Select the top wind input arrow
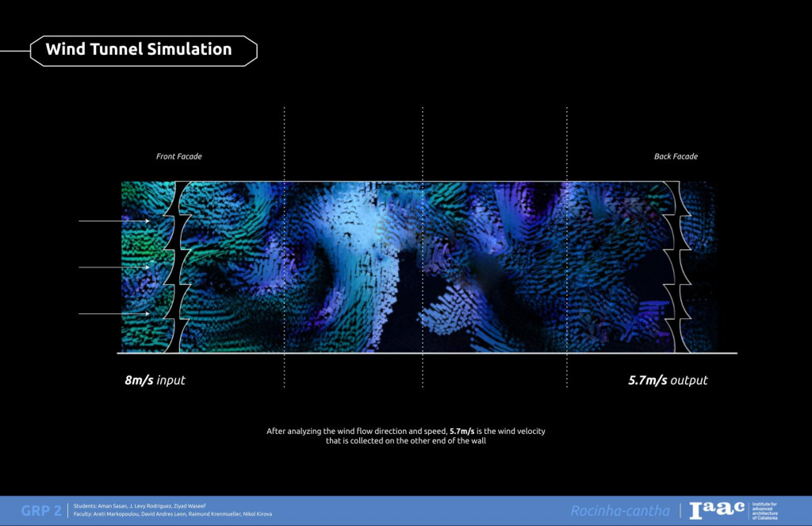Image resolution: width=812 pixels, height=526 pixels. coord(114,221)
